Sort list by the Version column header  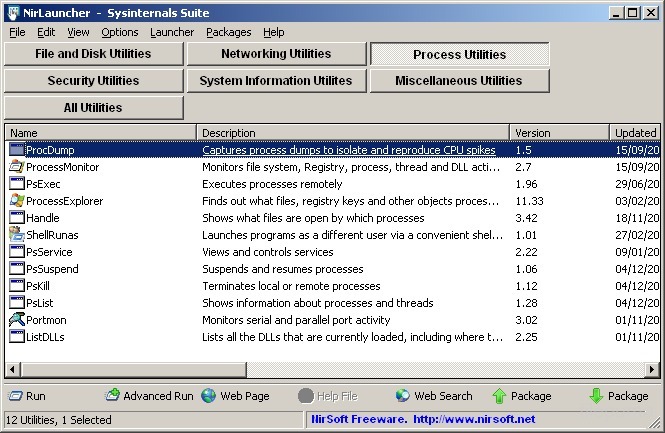(558, 133)
